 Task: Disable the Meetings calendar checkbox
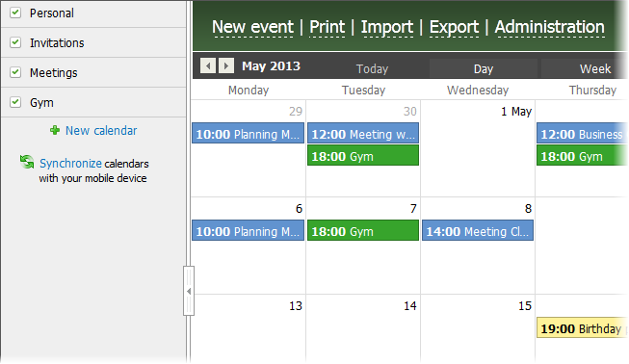coord(15,72)
